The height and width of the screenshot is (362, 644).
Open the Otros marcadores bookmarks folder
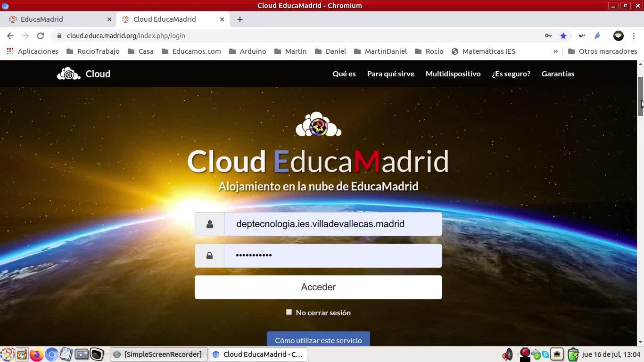pos(603,51)
